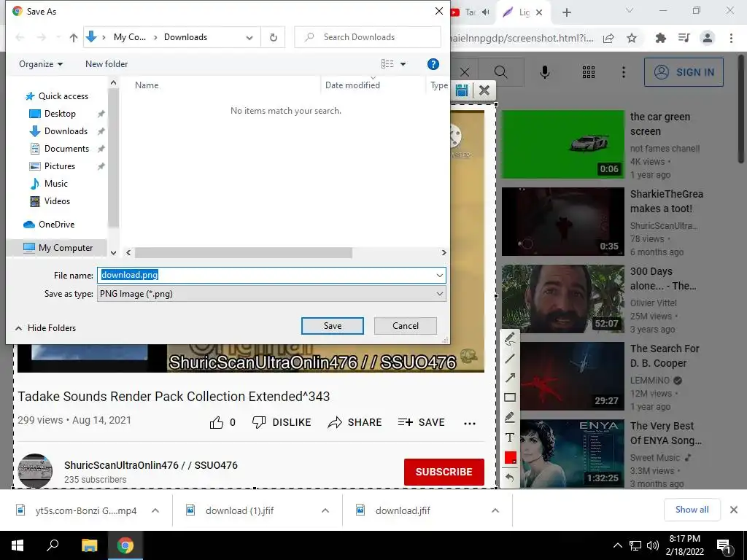747x560 pixels.
Task: Expand download.jfif download options chevron
Action: 495,510
